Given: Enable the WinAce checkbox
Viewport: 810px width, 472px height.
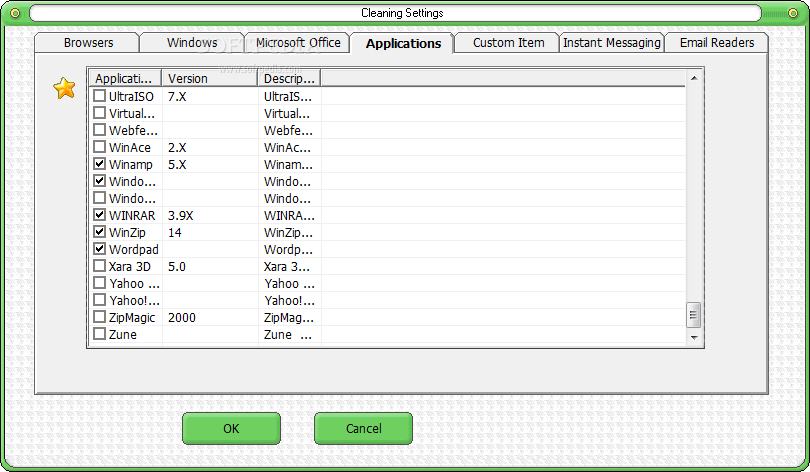Looking at the screenshot, I should pos(99,147).
